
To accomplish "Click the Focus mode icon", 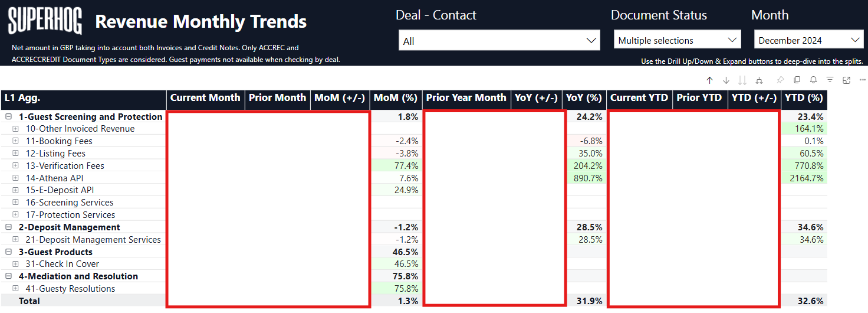I will (846, 80).
